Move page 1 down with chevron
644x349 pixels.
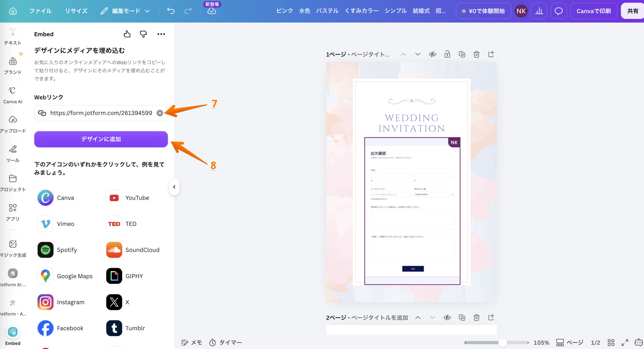click(418, 54)
